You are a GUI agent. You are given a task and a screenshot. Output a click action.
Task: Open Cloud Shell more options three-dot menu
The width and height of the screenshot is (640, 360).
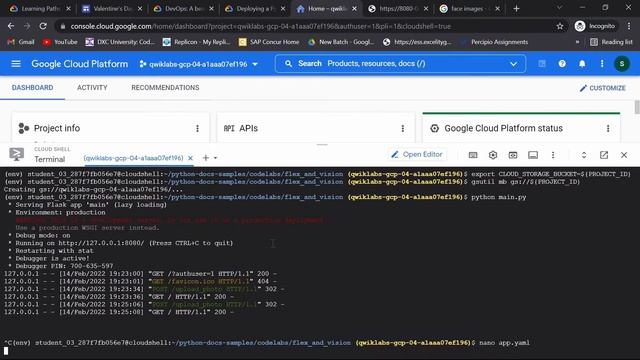click(x=553, y=155)
